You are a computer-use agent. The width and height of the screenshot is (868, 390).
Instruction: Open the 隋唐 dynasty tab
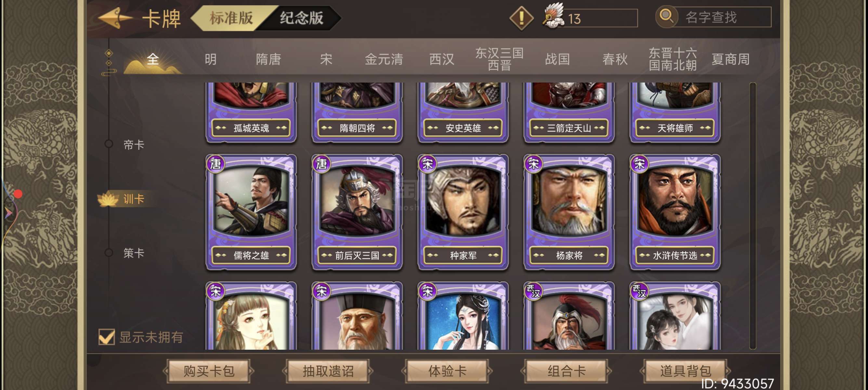[268, 59]
